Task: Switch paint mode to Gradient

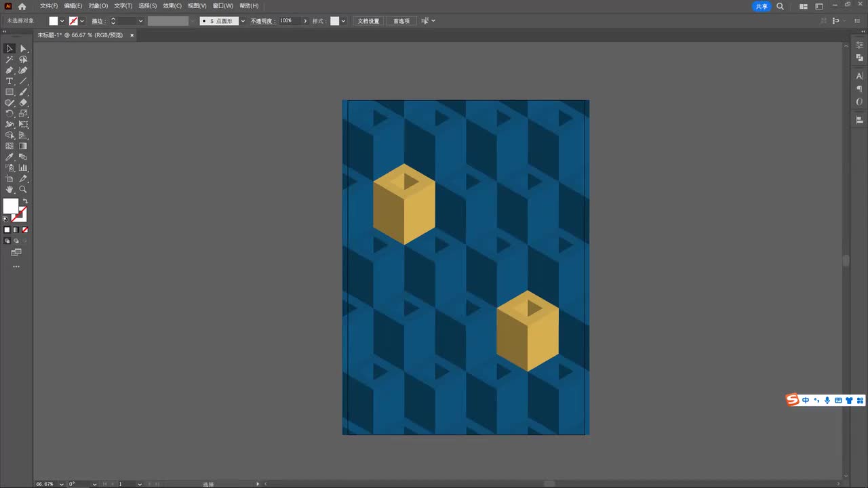Action: (16, 230)
